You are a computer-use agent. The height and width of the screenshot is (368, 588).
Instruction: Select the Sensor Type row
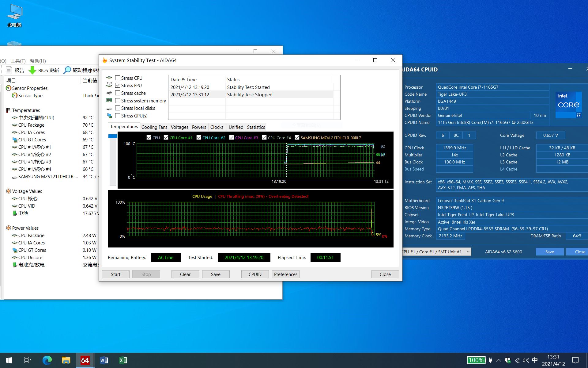(55, 95)
